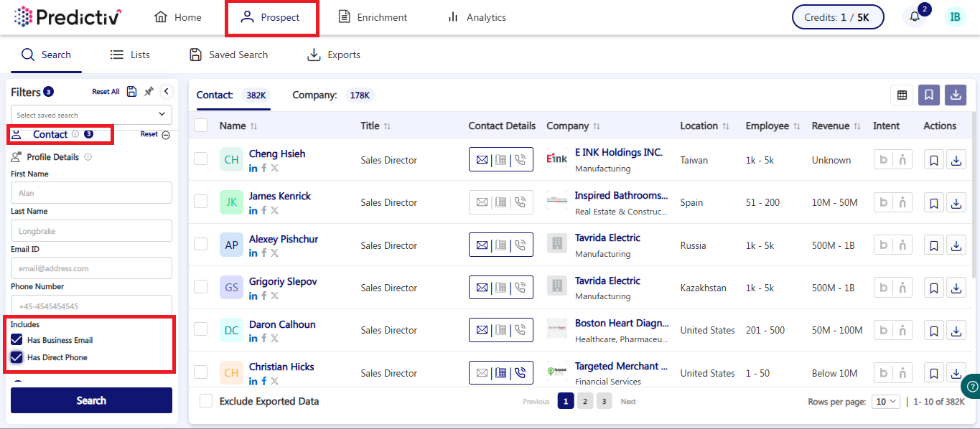980x429 pixels.
Task: Click the Predictiv logo
Action: pos(68,17)
